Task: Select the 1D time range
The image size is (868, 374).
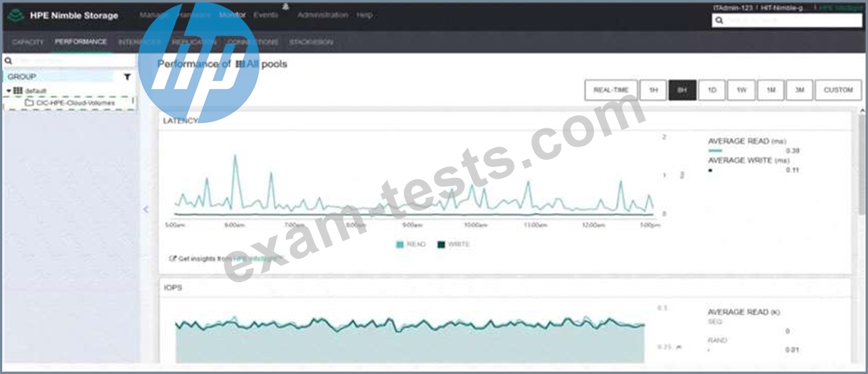Action: 712,90
